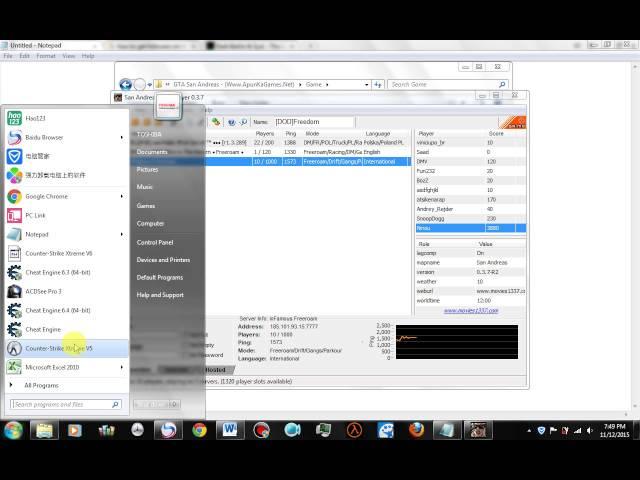Click the SA-MP toolbar search magnifier icon
The image size is (640, 480).
pos(244,122)
